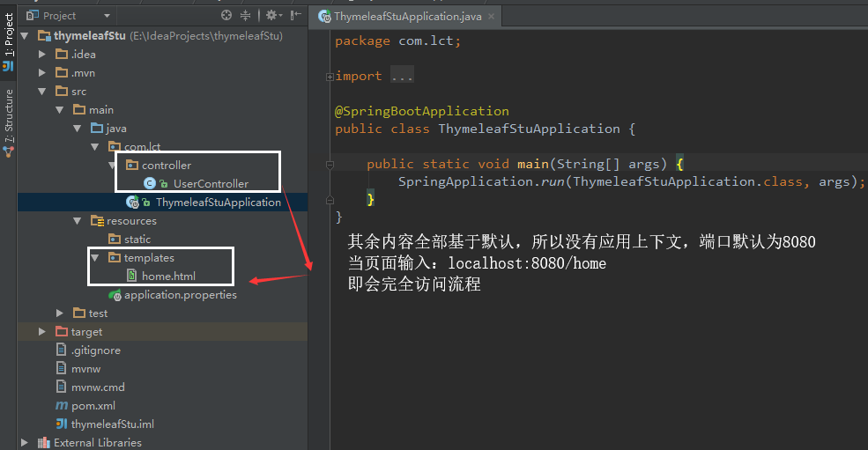The width and height of the screenshot is (868, 450).
Task: Click ThymeleafStuApplication in the class declaration
Action: 530,129
